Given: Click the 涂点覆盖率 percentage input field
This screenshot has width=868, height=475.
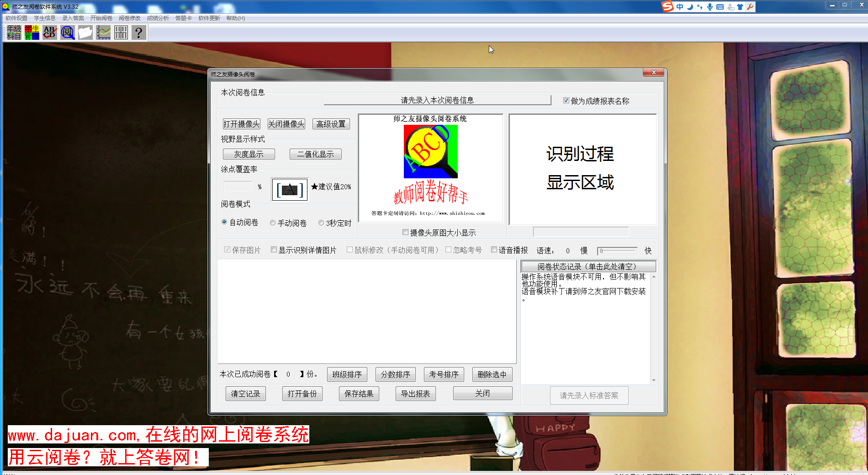Looking at the screenshot, I should (x=237, y=186).
